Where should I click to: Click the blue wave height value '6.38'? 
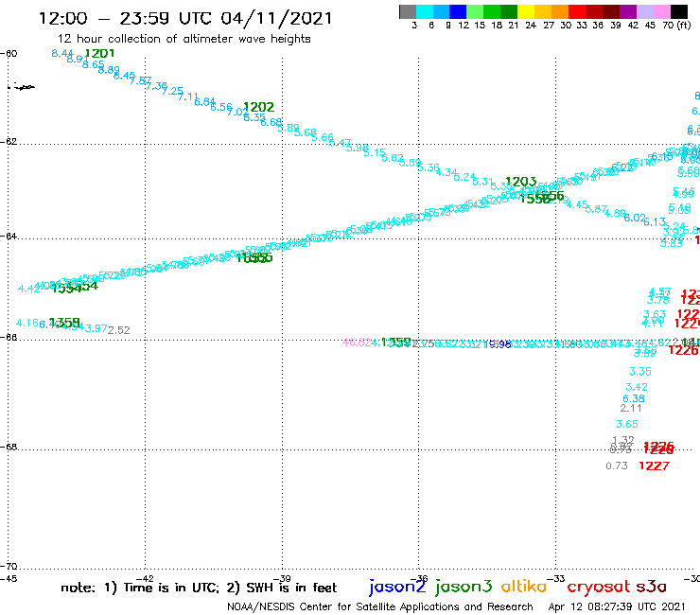[x=634, y=398]
